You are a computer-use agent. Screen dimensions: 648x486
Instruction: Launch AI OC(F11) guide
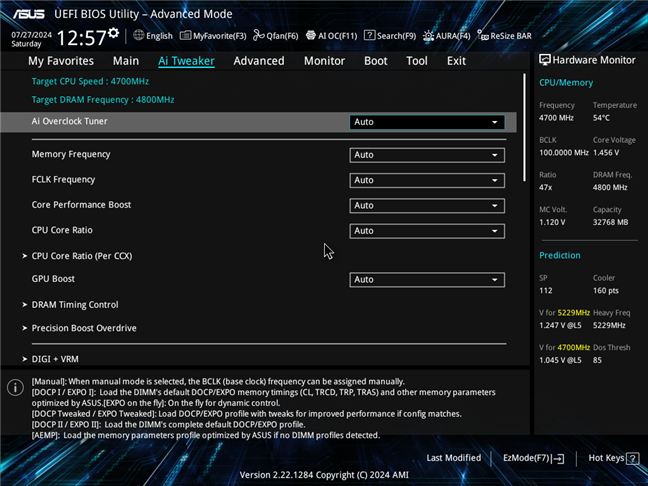point(331,36)
